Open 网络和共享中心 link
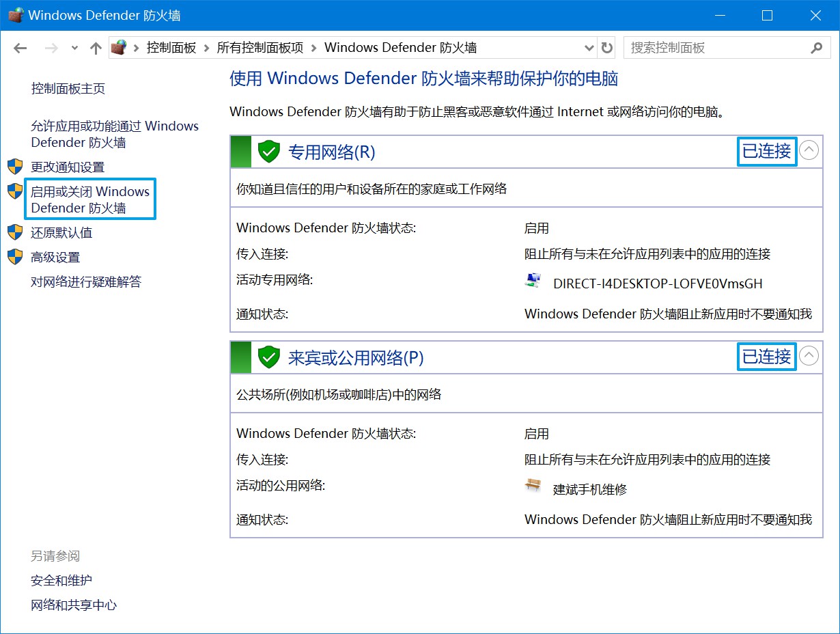The width and height of the screenshot is (840, 634). 74,605
